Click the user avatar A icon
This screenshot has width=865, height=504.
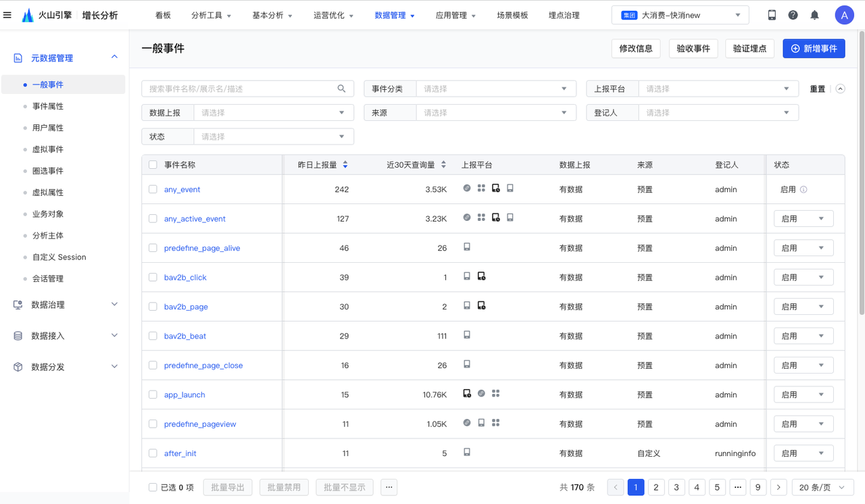click(x=844, y=15)
